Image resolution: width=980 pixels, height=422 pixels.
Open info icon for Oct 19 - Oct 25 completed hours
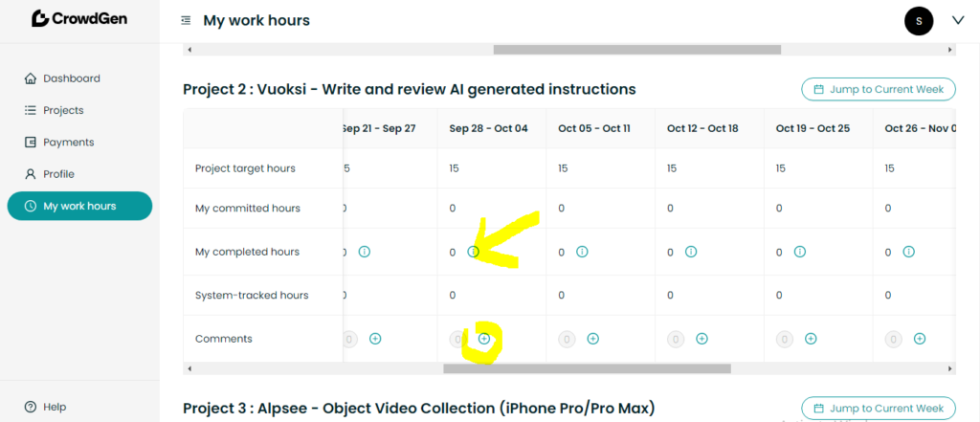click(799, 252)
